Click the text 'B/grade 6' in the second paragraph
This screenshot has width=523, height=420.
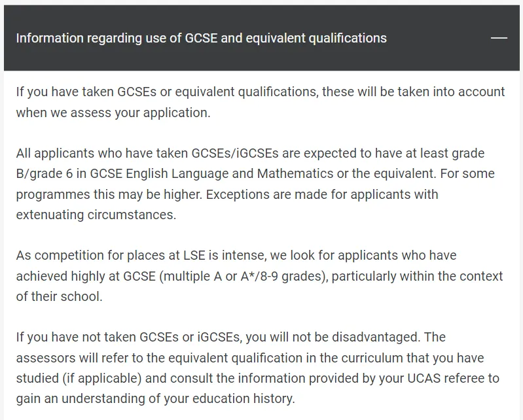[44, 174]
